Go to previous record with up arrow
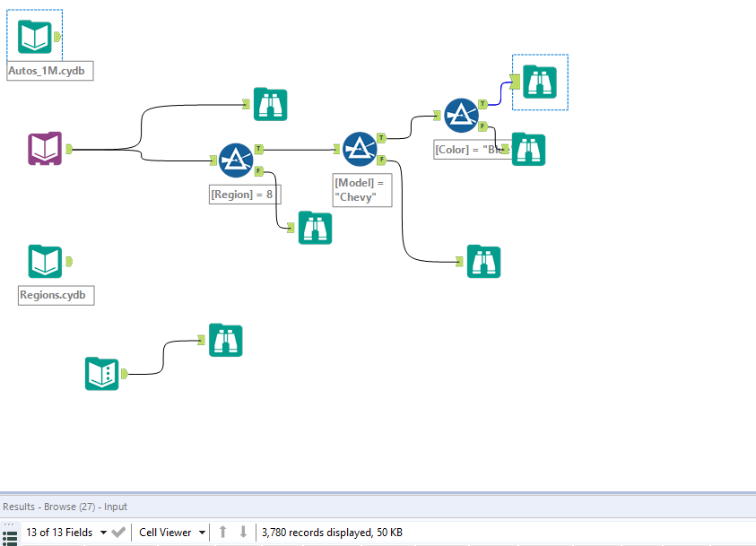This screenshot has width=756, height=546. tap(222, 532)
